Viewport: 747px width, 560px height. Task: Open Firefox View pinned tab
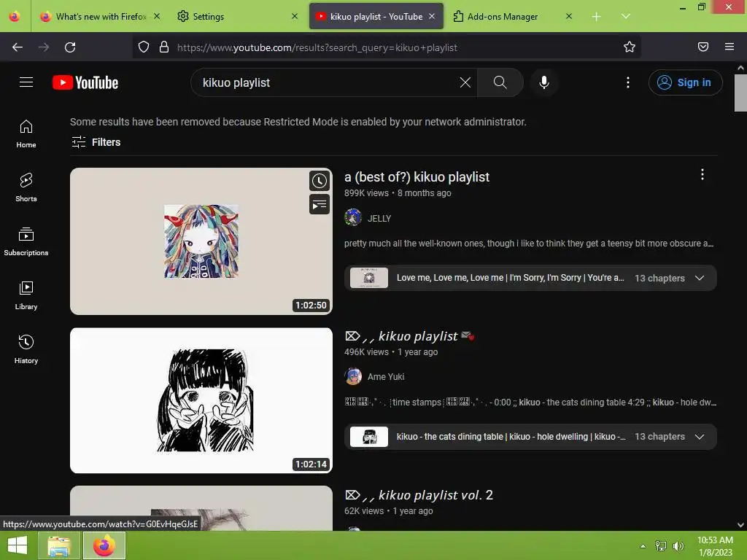click(15, 17)
